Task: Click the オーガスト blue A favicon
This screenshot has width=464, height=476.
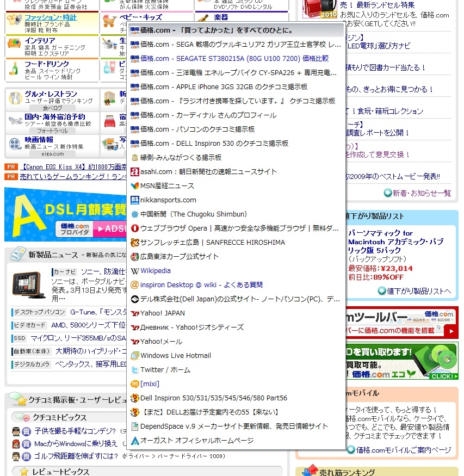Action: (134, 441)
